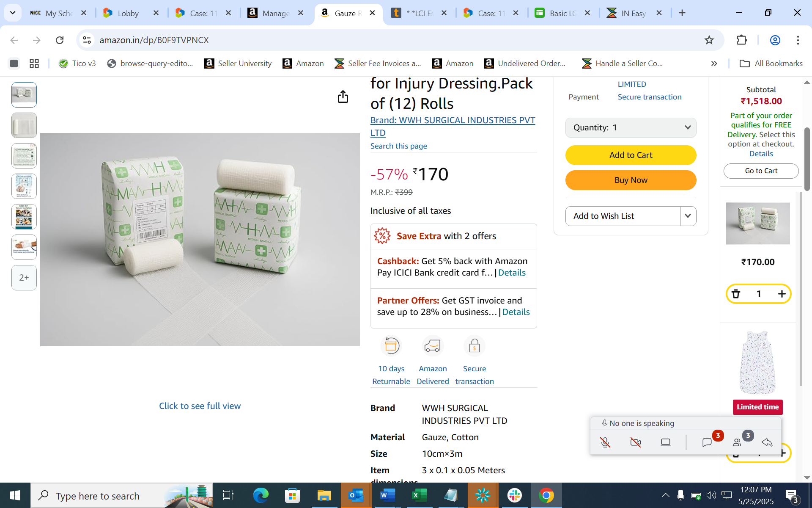This screenshot has height=508, width=812.
Task: Open the Seller University bookmark
Action: pos(238,63)
